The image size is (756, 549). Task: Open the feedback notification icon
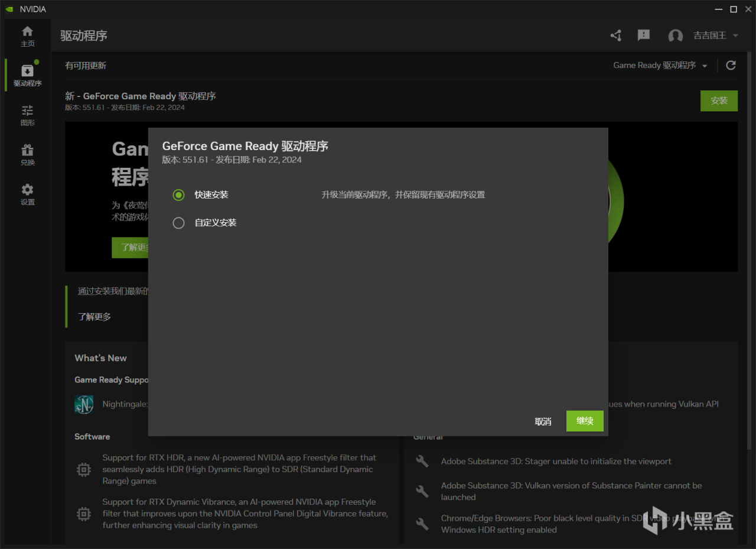[644, 35]
